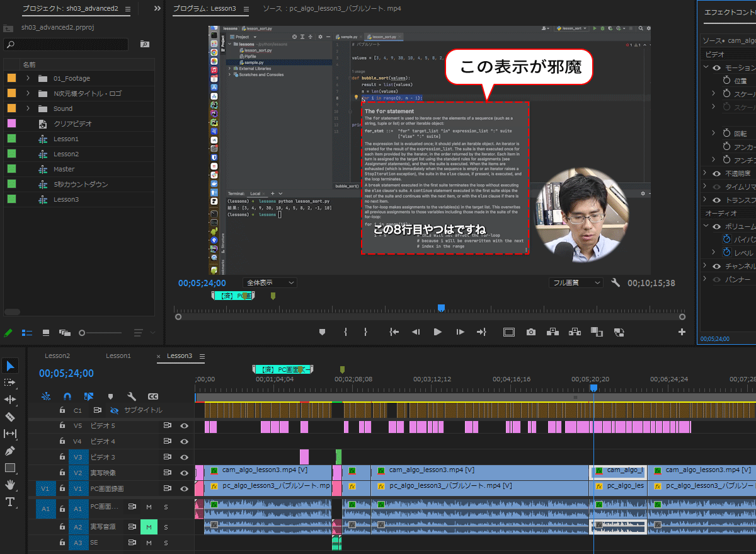Unmute the 実写音源 A2 track

[x=149, y=527]
